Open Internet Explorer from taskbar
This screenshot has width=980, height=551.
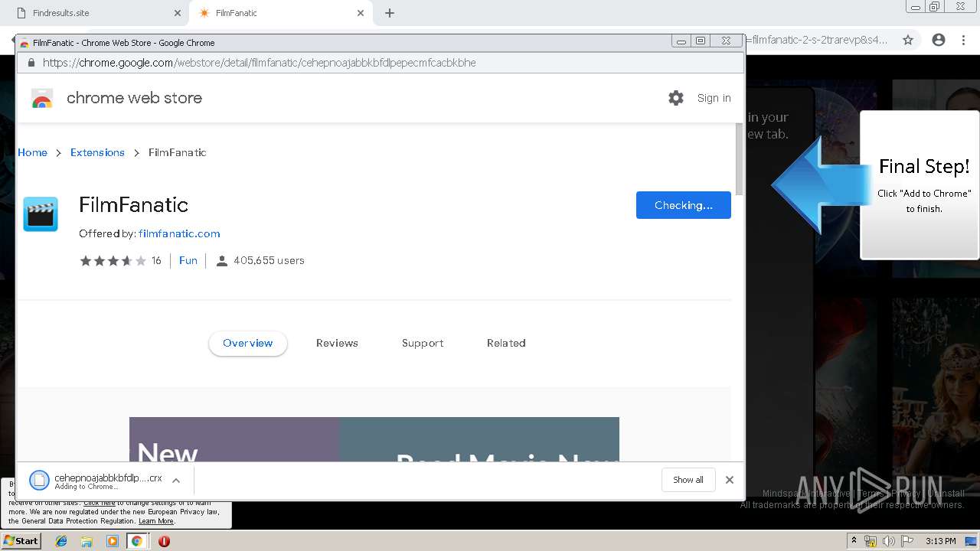coord(61,541)
